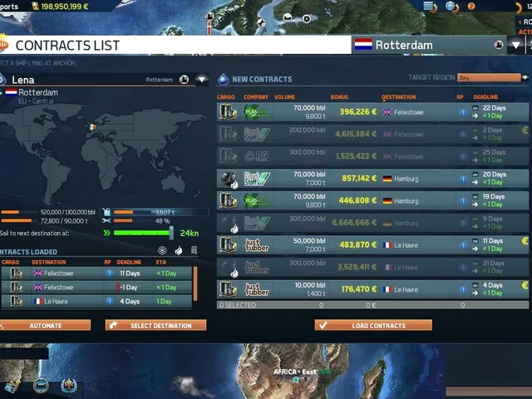Click the money icon beside account balance
This screenshot has width=532, height=399.
35,6
